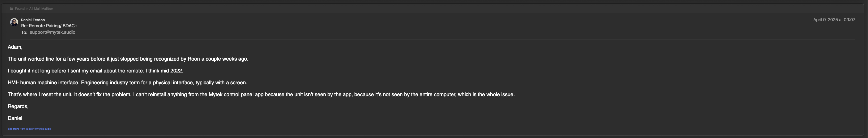Select the sender name Daniel Ferdon

[33, 20]
